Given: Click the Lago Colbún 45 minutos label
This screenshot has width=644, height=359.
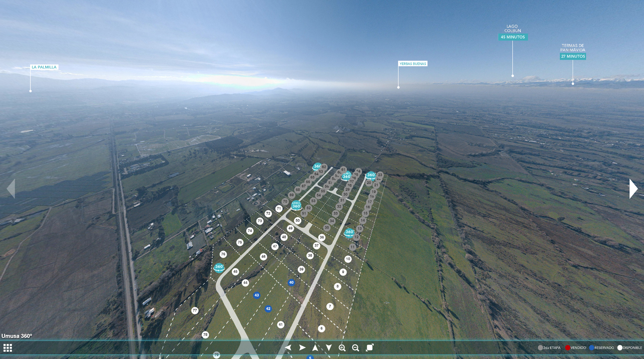Looking at the screenshot, I should tap(512, 37).
